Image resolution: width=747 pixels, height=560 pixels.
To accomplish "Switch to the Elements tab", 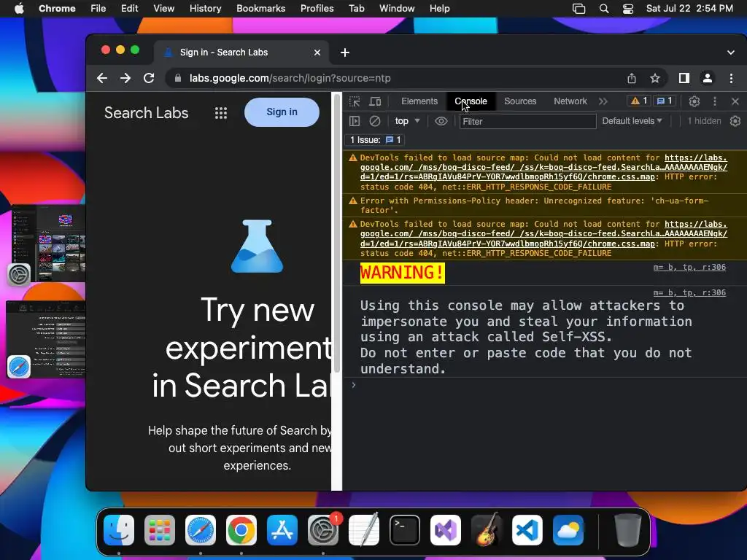I will click(x=419, y=101).
